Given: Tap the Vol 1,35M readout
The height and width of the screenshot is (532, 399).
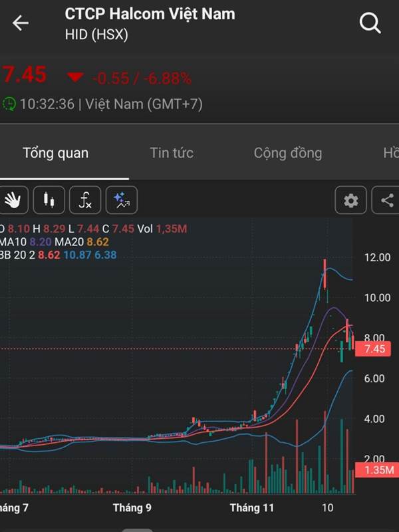Looking at the screenshot, I should (x=162, y=229).
